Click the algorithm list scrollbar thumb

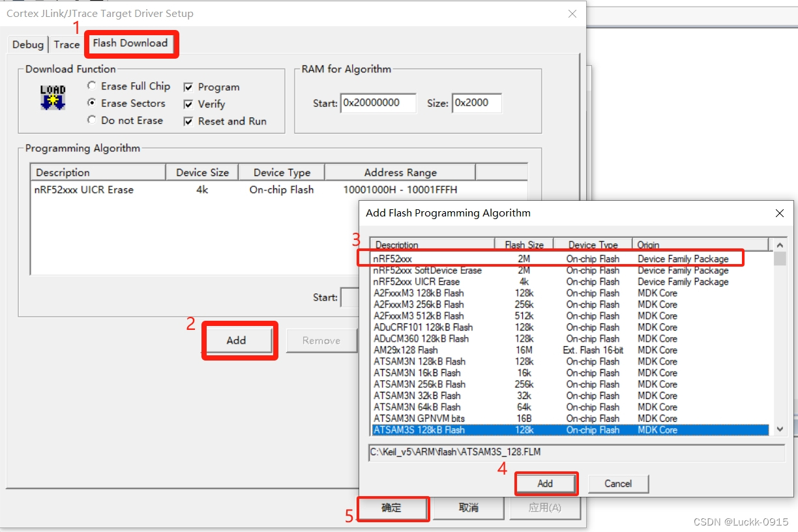(x=779, y=258)
